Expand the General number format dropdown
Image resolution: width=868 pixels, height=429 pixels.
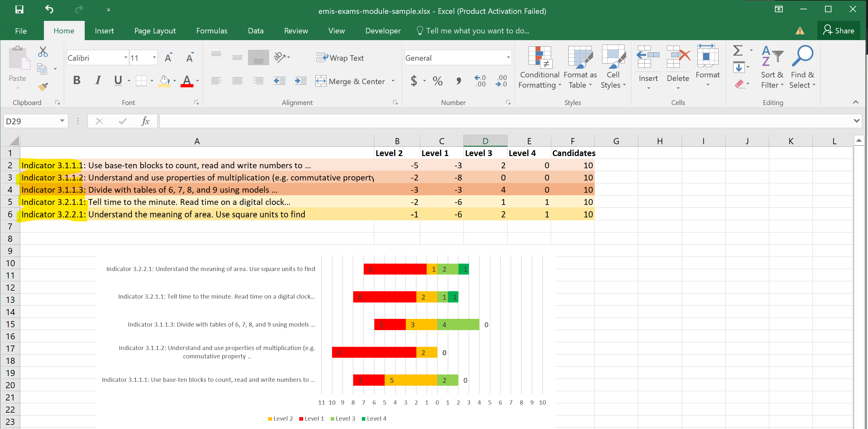tap(508, 58)
